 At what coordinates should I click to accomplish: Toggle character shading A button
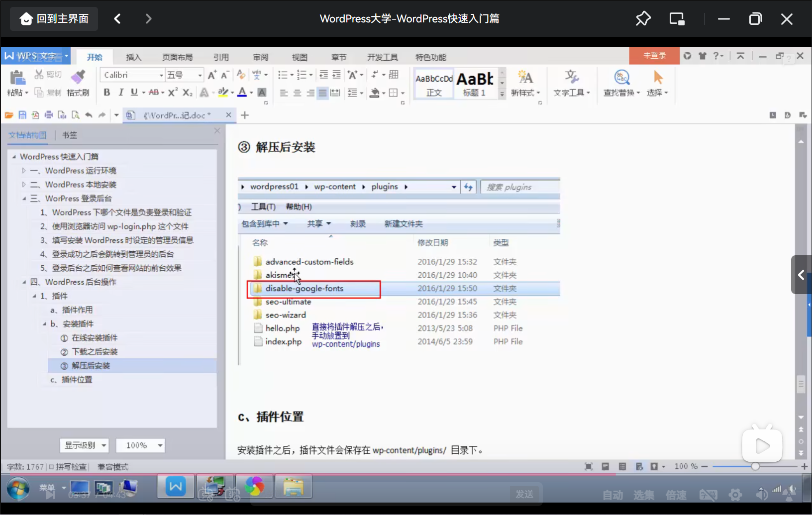(262, 93)
